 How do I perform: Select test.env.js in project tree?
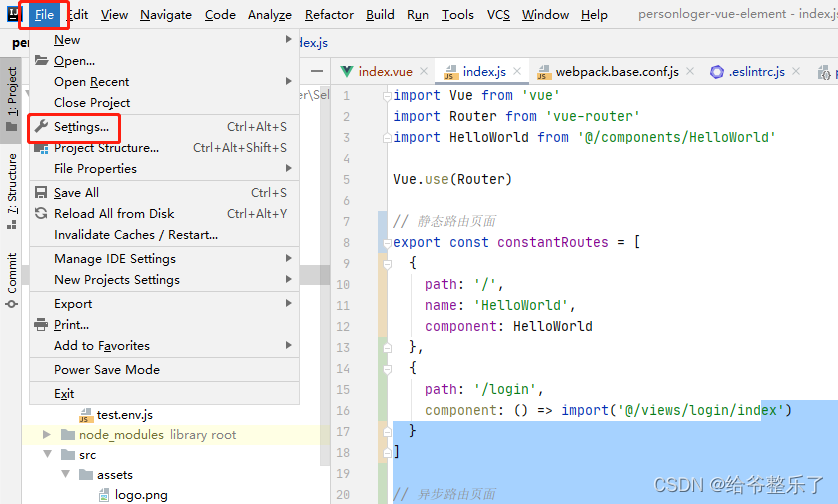point(125,415)
